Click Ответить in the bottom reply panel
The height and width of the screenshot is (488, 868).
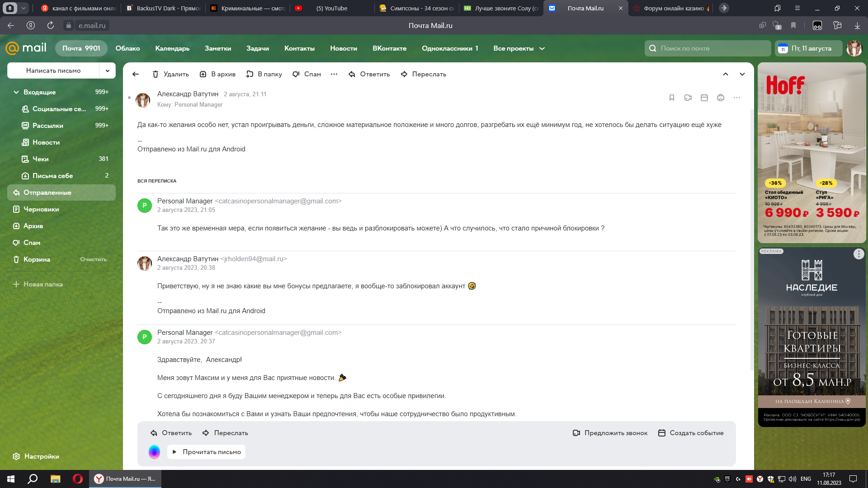coord(171,433)
